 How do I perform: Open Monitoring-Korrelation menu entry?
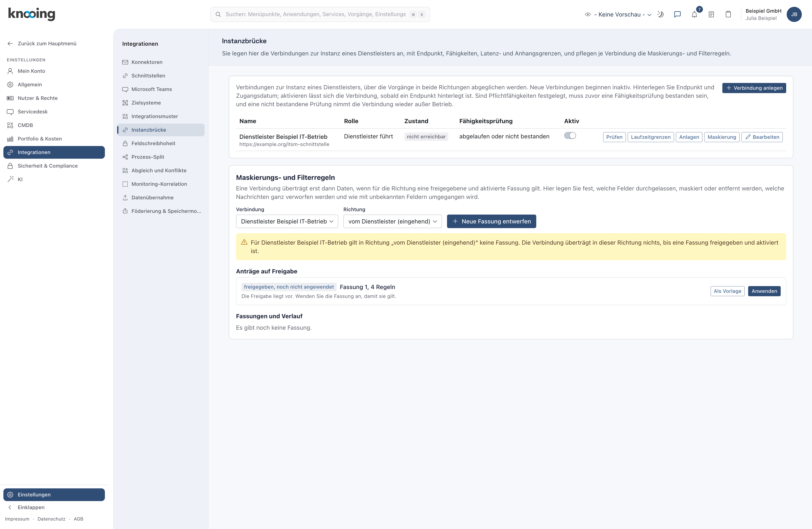pyautogui.click(x=161, y=184)
